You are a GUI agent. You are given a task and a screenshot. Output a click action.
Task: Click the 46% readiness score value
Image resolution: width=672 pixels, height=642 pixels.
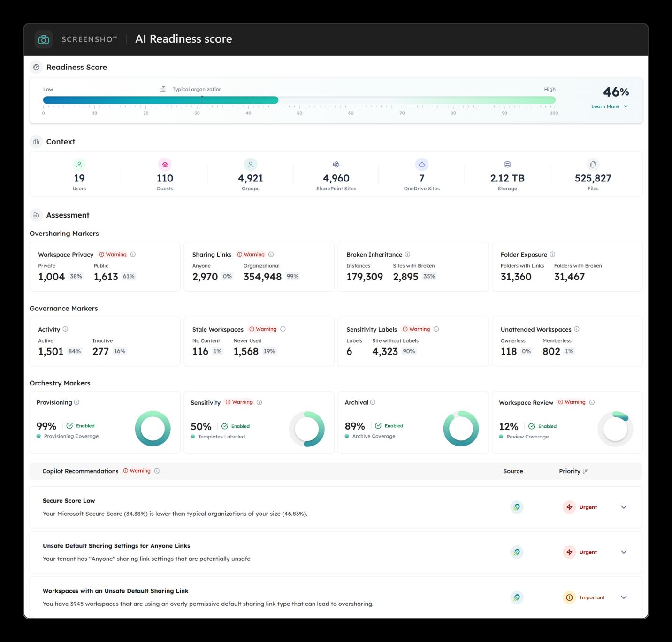tap(616, 92)
